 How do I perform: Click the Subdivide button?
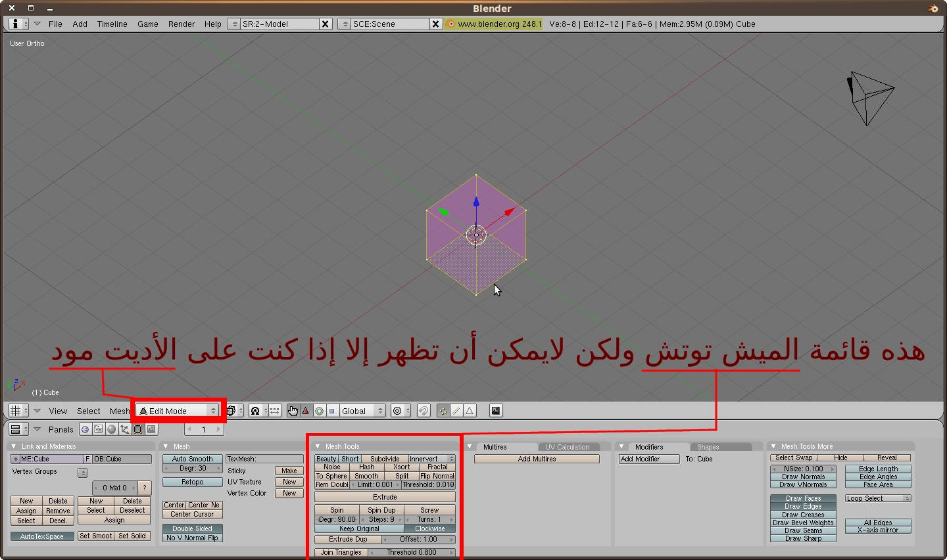click(x=385, y=459)
